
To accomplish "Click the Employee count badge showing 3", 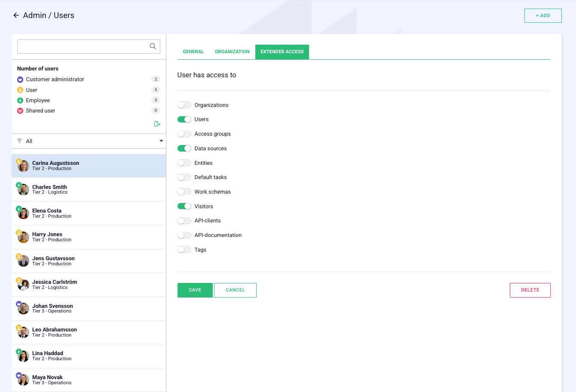I will point(156,100).
